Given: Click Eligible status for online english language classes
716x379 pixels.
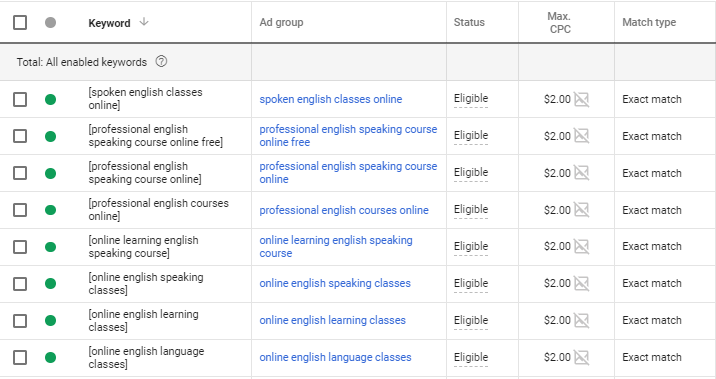Looking at the screenshot, I should click(471, 357).
